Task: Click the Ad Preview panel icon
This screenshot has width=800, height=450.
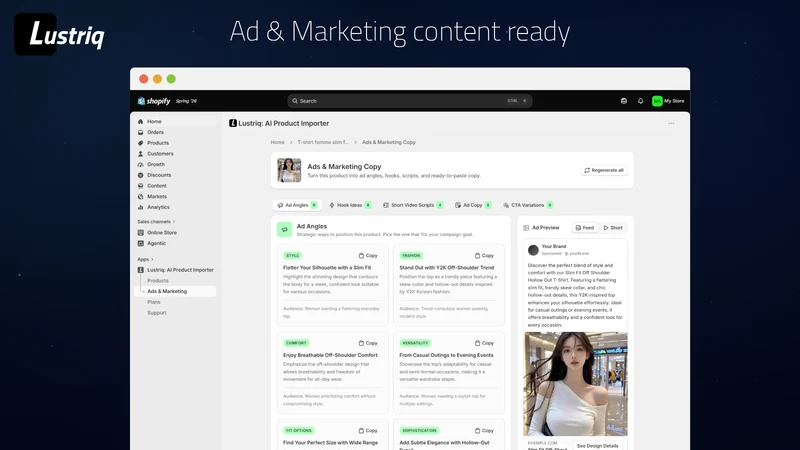Action: [x=526, y=228]
